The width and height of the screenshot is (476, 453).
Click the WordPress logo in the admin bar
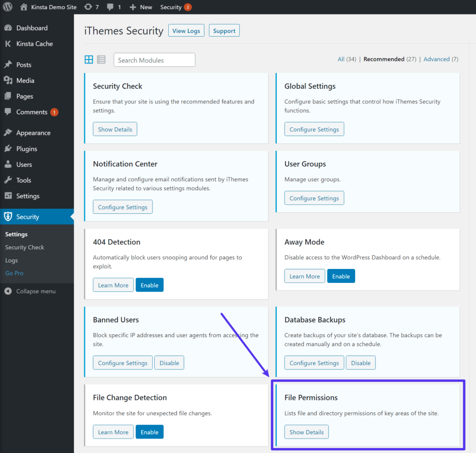pos(7,7)
